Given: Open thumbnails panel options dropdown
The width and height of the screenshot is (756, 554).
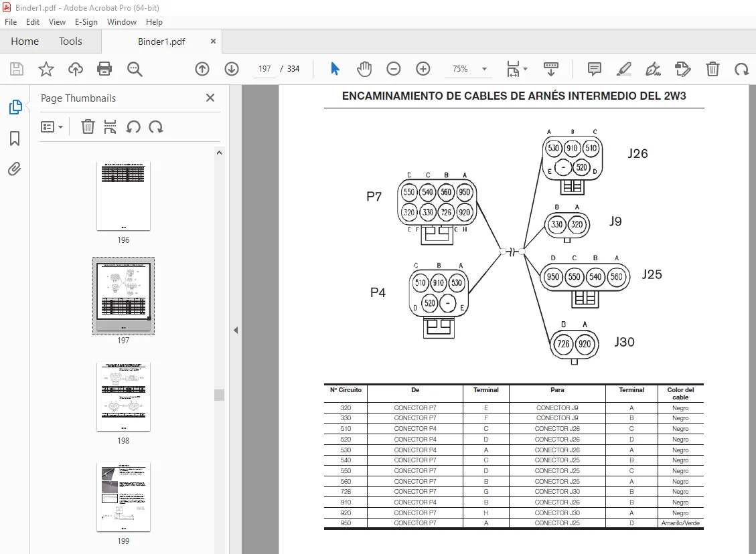Looking at the screenshot, I should (52, 126).
